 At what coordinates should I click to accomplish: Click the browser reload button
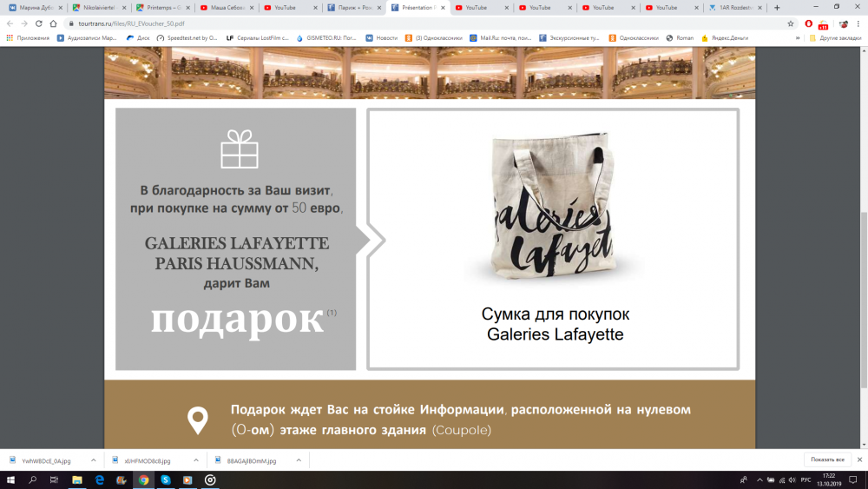(x=40, y=23)
